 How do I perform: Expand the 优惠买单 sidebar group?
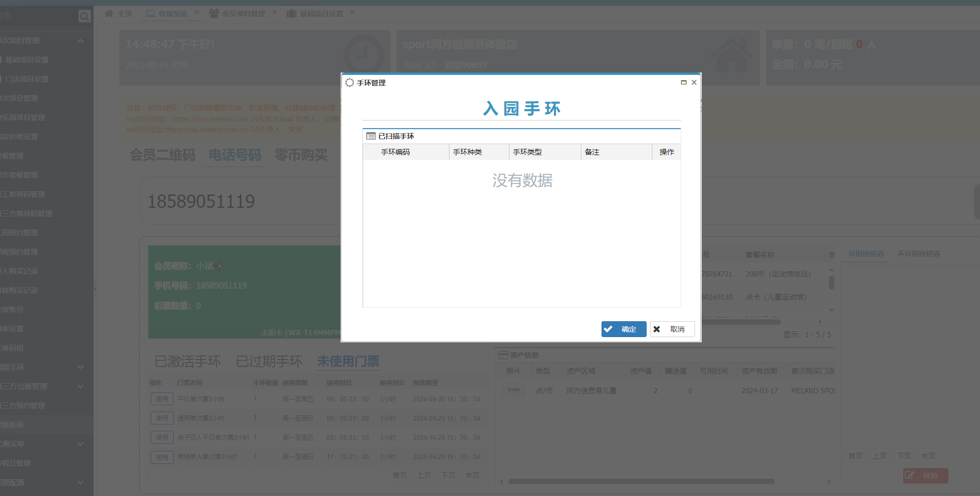tap(80, 444)
